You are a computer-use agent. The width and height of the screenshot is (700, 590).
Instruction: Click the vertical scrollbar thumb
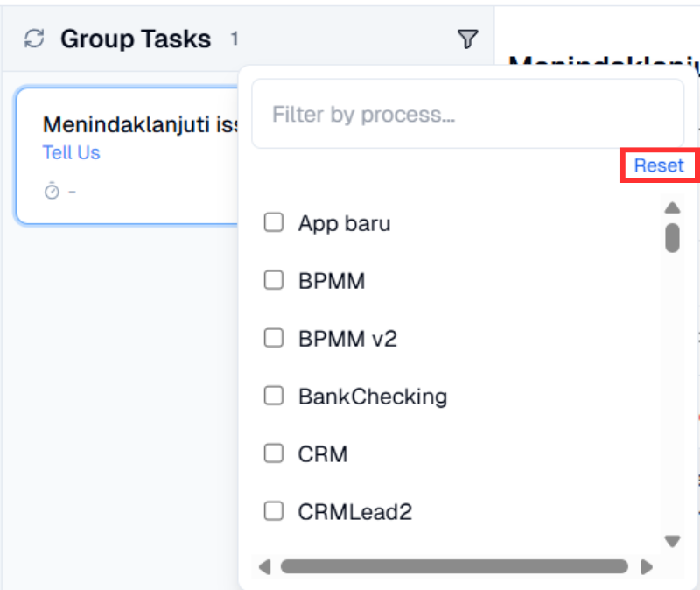[672, 236]
